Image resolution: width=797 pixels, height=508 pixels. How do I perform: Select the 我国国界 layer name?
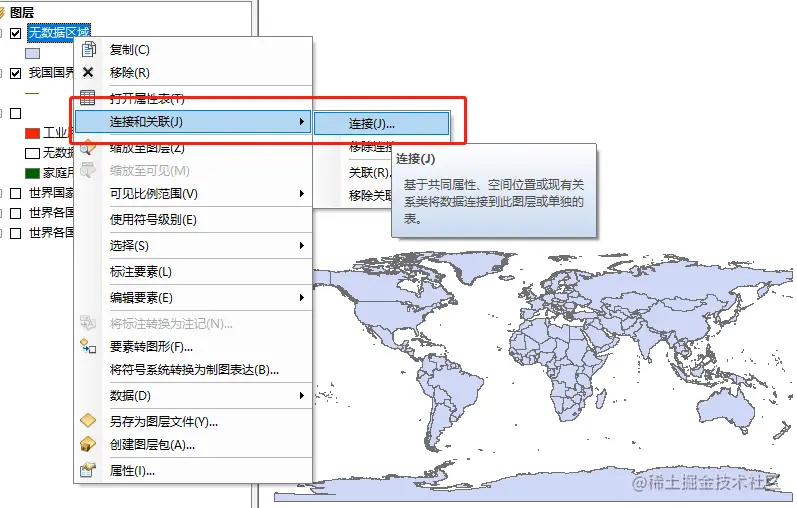click(51, 73)
